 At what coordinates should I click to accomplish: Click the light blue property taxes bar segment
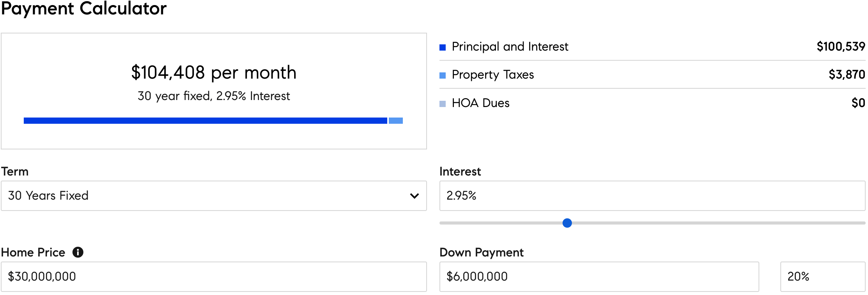click(x=396, y=121)
